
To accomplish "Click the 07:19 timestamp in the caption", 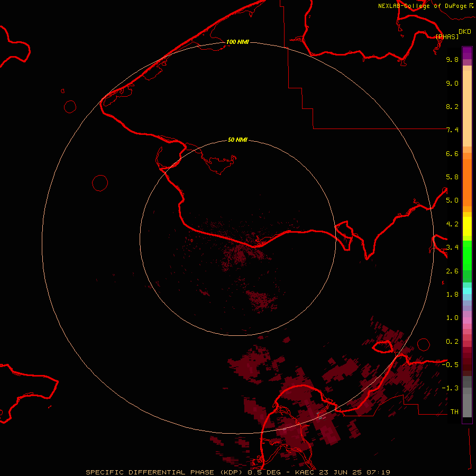I will pos(378,472).
